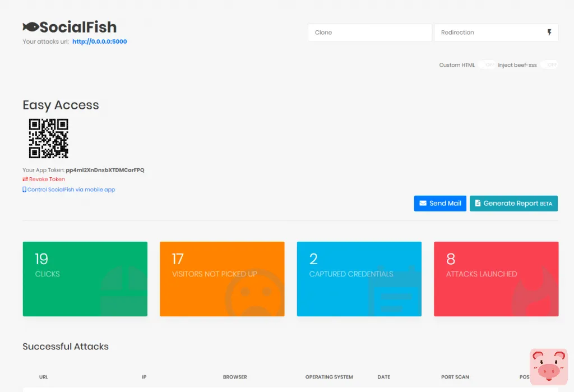Click the Generate Report BETA button
This screenshot has width=574, height=392.
pos(513,204)
